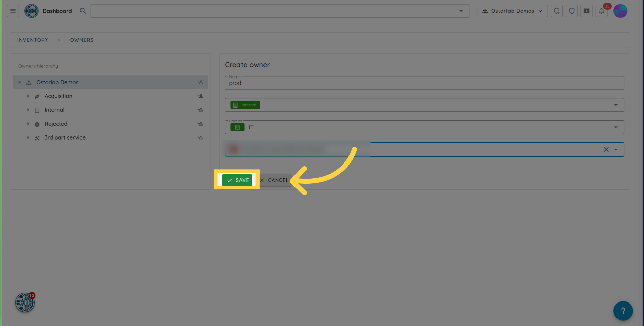Clear the selected value with X icon

[x=606, y=150]
